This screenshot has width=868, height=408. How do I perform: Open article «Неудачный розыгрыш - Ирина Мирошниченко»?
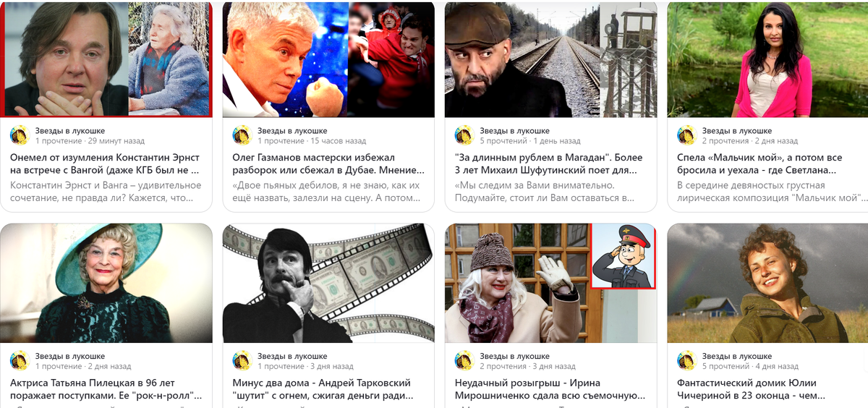coord(550,389)
